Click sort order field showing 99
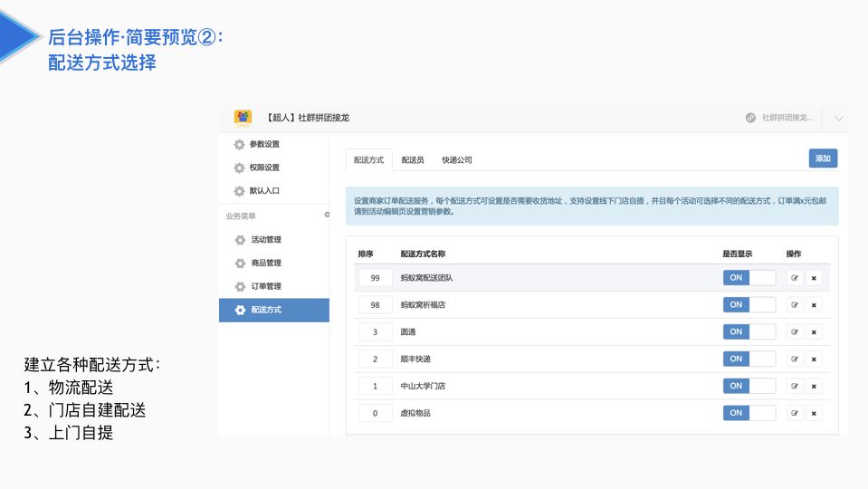Viewport: 868px width, 489px height. pos(376,278)
